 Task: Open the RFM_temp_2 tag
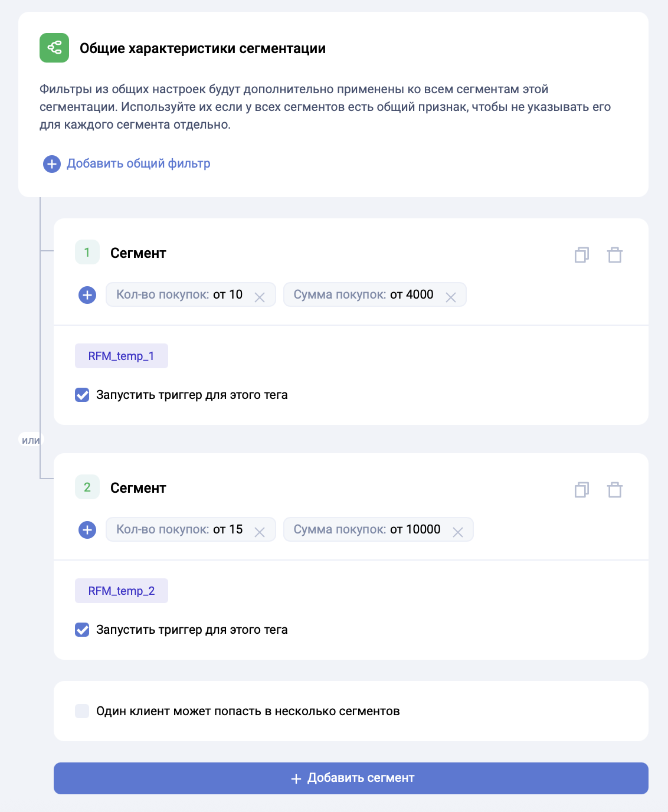click(x=122, y=591)
